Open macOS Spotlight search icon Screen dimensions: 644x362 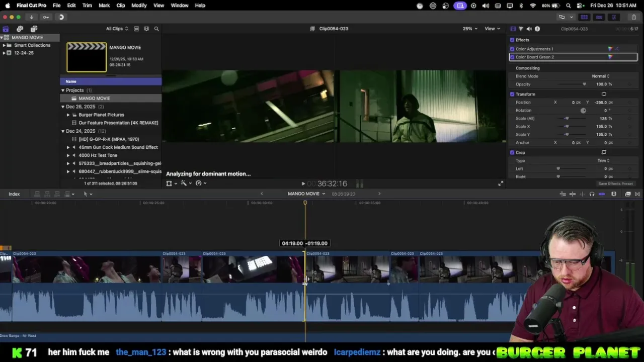click(568, 6)
